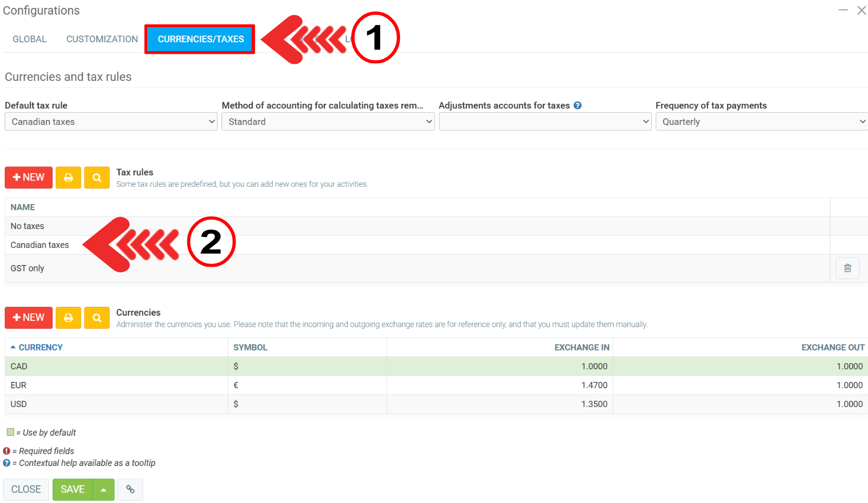
Task: Expand the Frequency of tax payments dropdown
Action: tap(761, 122)
